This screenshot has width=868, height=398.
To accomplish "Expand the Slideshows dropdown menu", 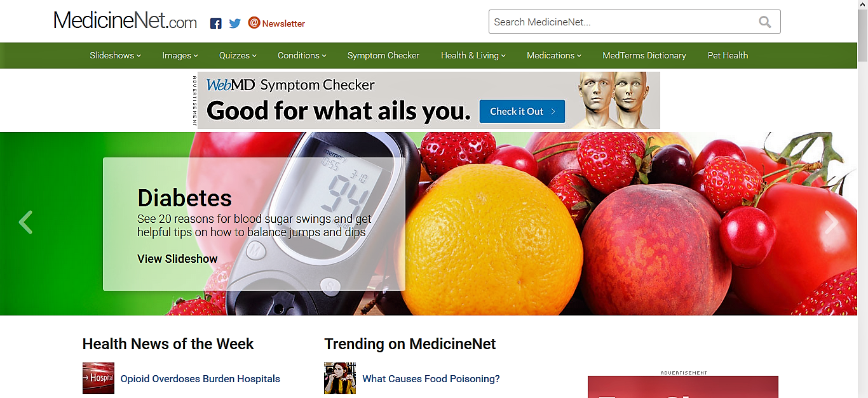I will [x=115, y=55].
